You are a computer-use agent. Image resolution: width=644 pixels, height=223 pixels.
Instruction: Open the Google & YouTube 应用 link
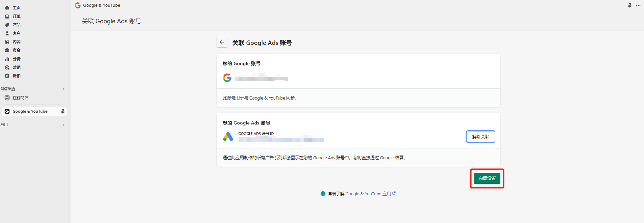pyautogui.click(x=368, y=194)
